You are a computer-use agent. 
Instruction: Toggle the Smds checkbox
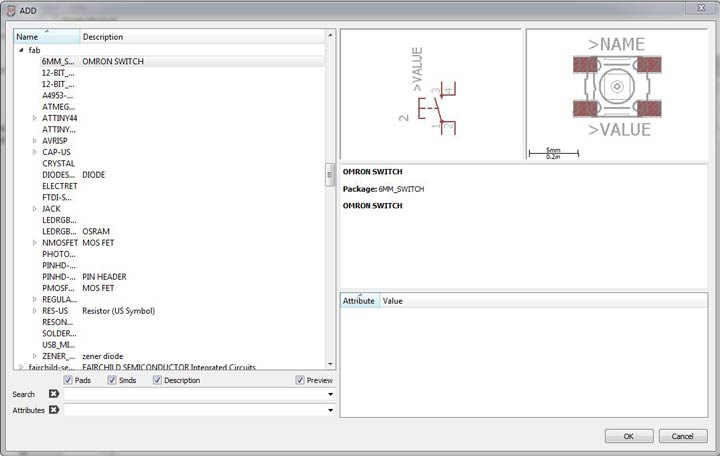click(x=112, y=380)
